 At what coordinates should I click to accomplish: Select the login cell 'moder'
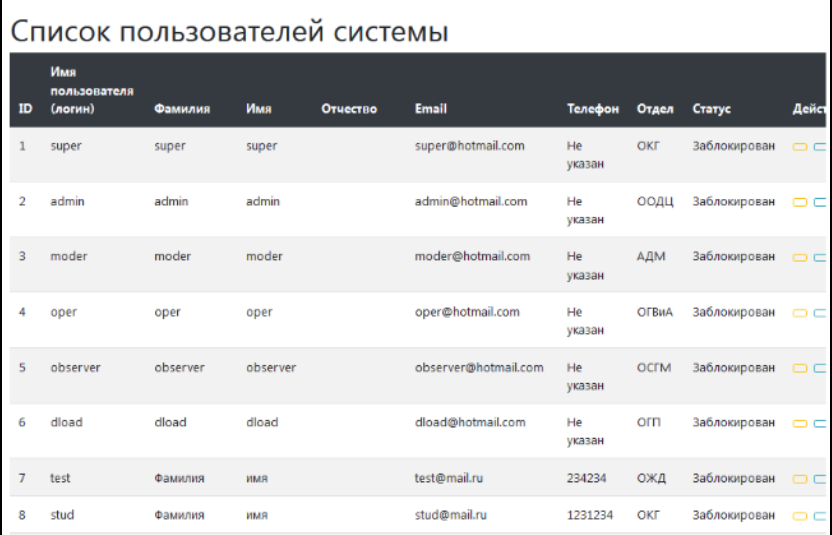(x=69, y=256)
